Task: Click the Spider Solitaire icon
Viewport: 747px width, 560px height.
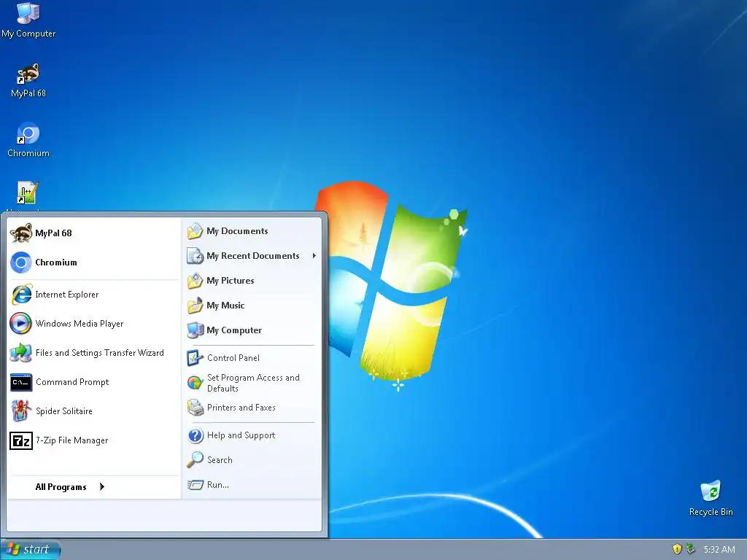Action: 21,411
